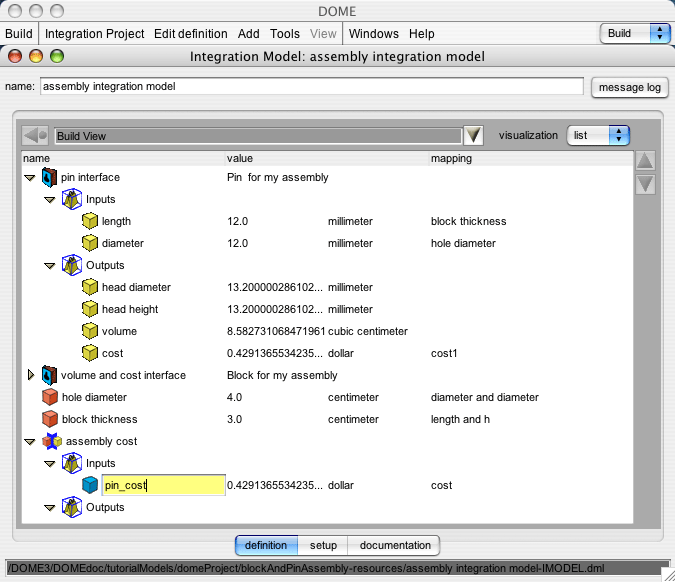
Task: Click the volume value 8.582731068471961
Action: click(276, 331)
